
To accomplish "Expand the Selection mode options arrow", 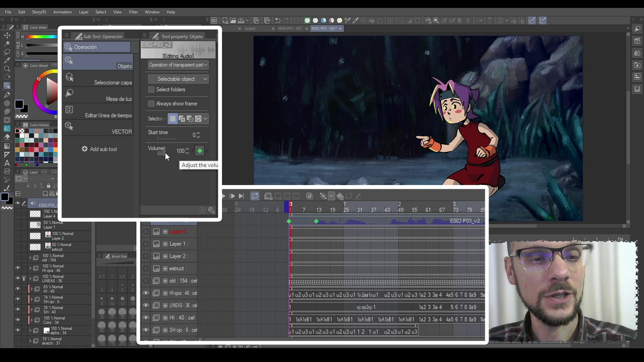I will point(205,119).
